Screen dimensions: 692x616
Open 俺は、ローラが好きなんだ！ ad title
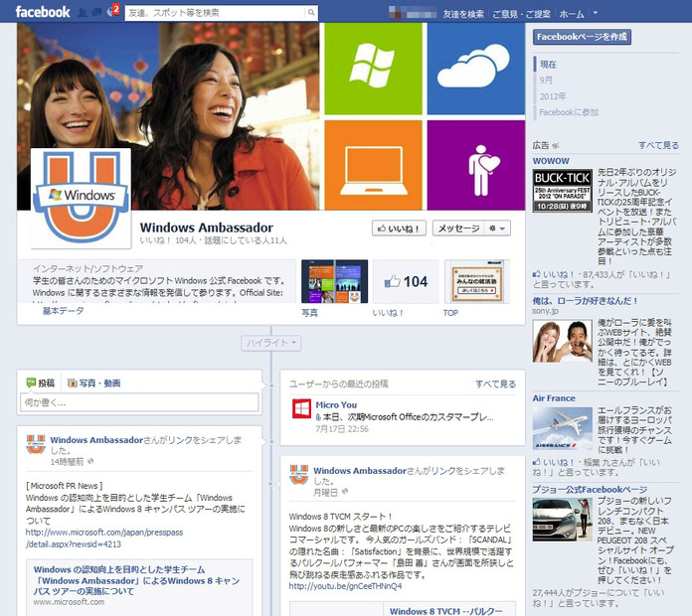586,301
